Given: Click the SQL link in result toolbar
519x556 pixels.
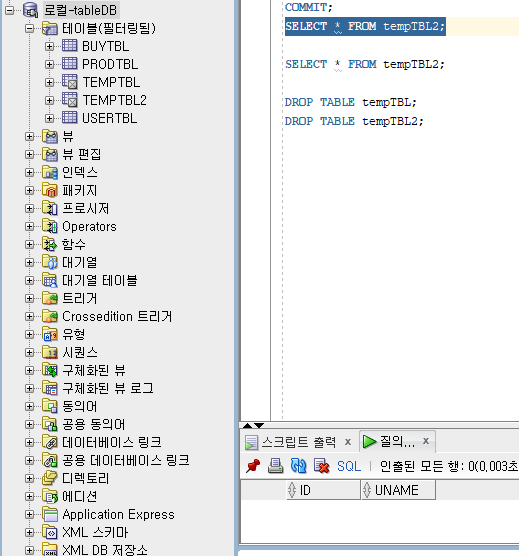Looking at the screenshot, I should (x=349, y=466).
